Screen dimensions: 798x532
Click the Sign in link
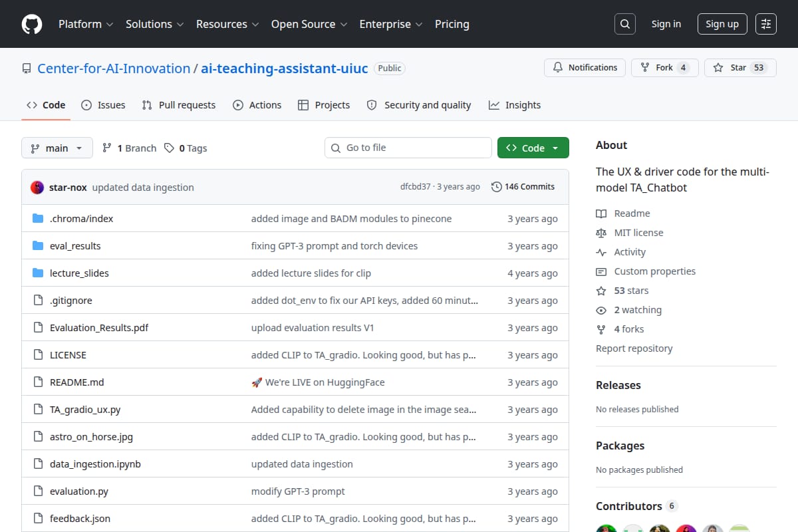point(666,24)
